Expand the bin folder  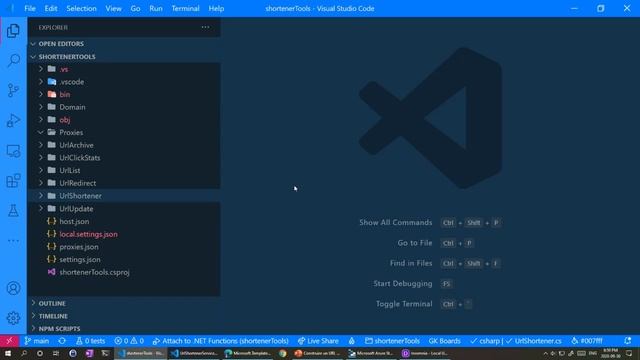(124, 94)
